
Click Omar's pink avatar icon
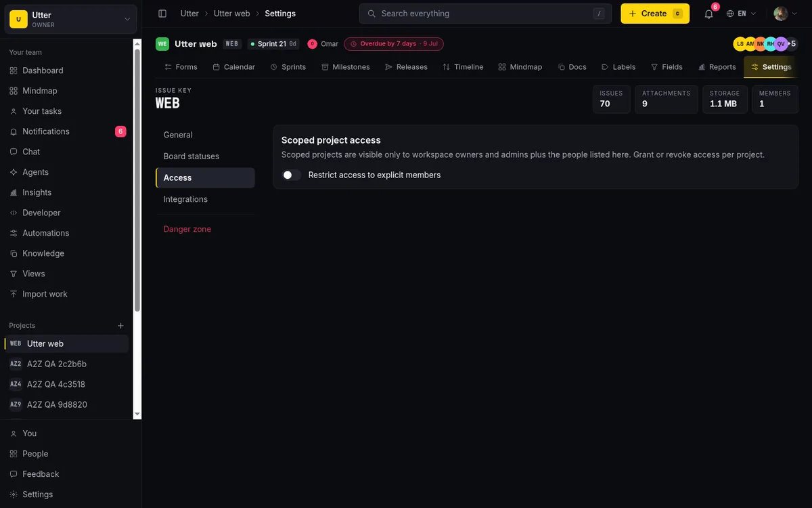pyautogui.click(x=312, y=44)
